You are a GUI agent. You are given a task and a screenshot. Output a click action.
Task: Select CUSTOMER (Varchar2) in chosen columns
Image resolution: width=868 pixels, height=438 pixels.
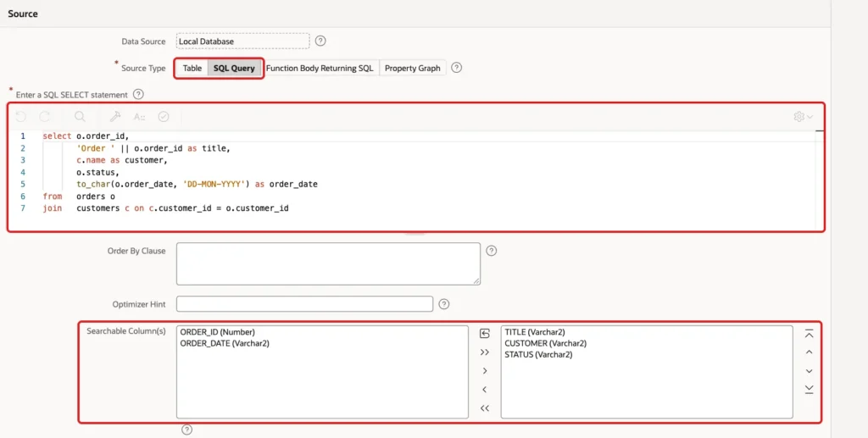pos(545,343)
